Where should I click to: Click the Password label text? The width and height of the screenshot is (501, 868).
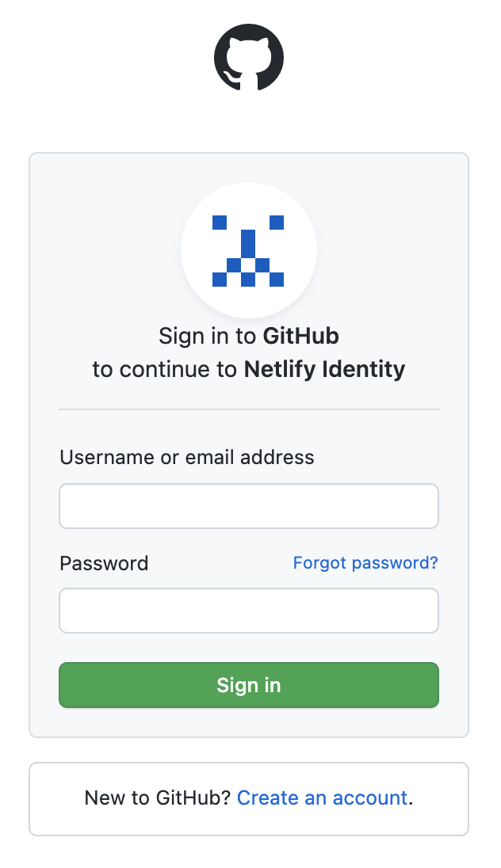click(x=103, y=563)
